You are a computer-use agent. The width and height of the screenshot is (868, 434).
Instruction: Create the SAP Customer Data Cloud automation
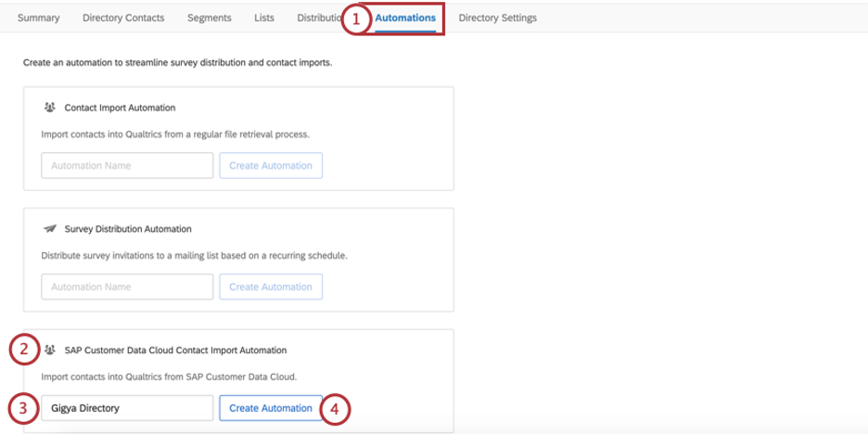(x=271, y=408)
